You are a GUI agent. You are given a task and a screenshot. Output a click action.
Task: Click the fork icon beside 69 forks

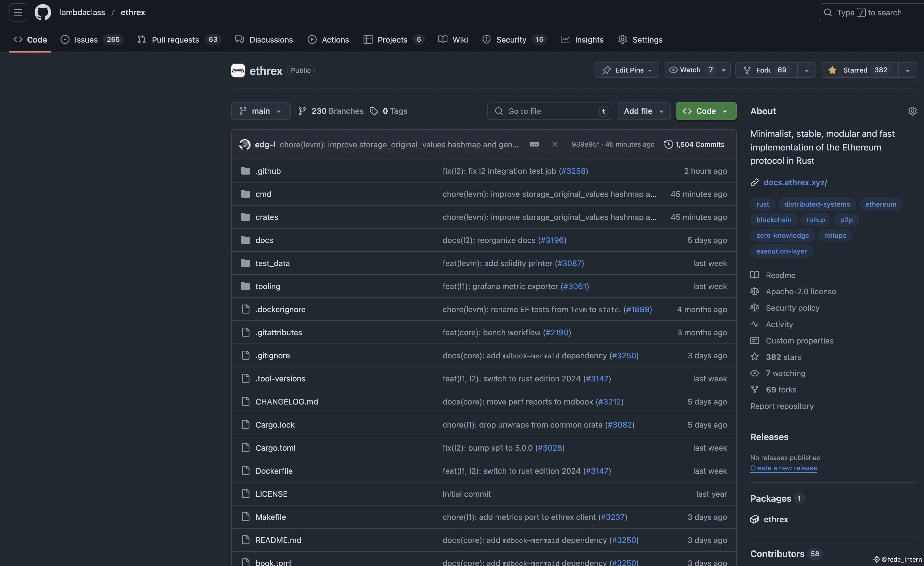pos(755,390)
